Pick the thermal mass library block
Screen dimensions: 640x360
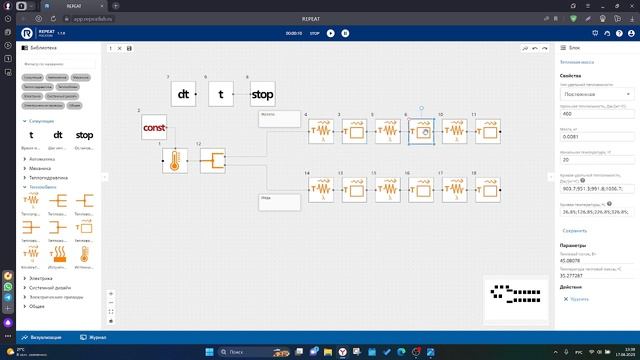pos(84,227)
